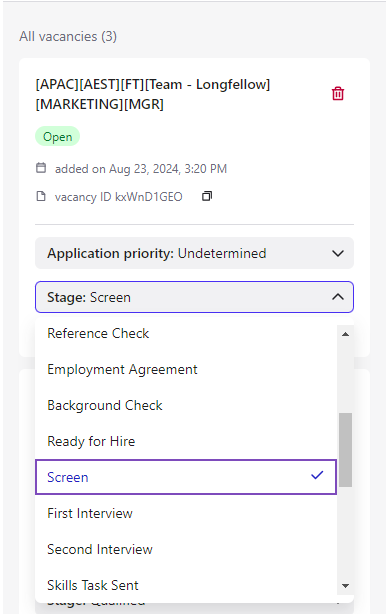Screen dimensions: 386x614
Task: Pick Skills Task Sent stage
Action: (186, 585)
